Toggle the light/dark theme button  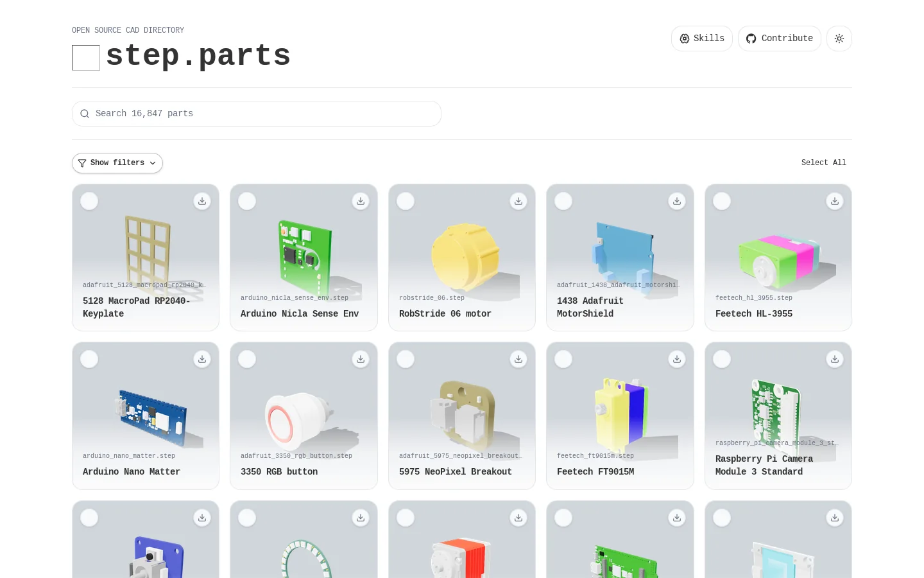[839, 39]
